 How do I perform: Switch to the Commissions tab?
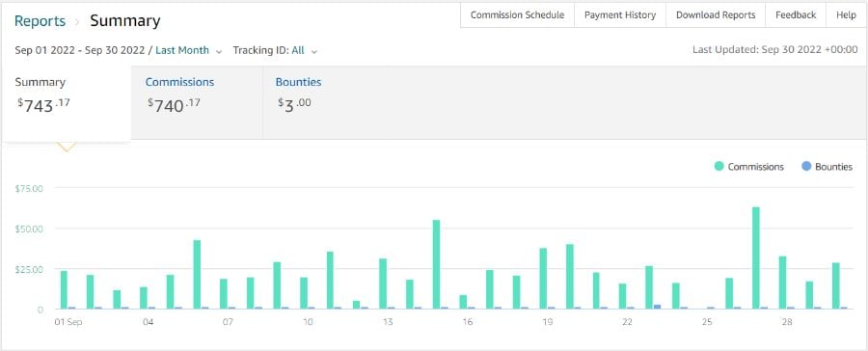[x=197, y=102]
